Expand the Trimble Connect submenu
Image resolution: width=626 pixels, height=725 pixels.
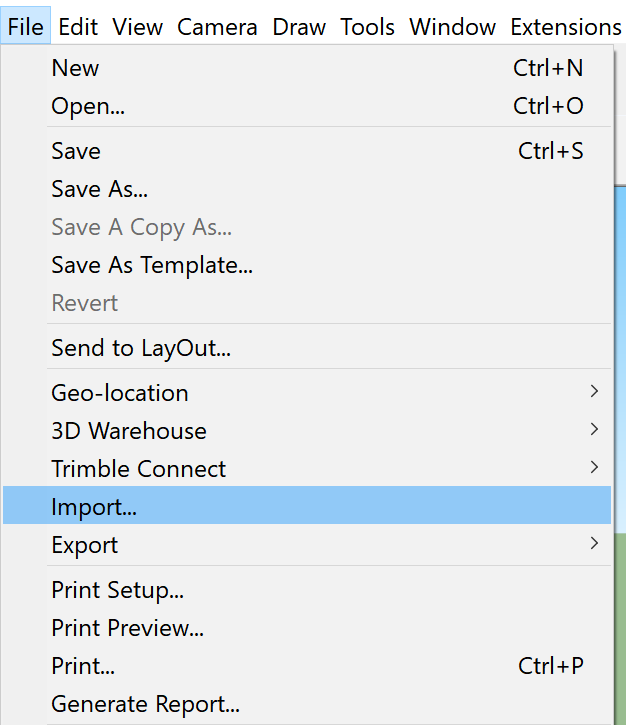click(307, 469)
